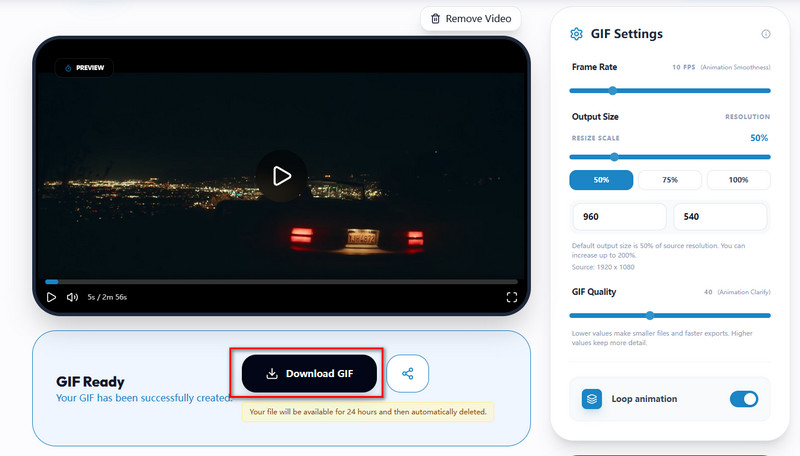Click the Source: 1920 x 1080 text
800x456 pixels.
pos(603,267)
